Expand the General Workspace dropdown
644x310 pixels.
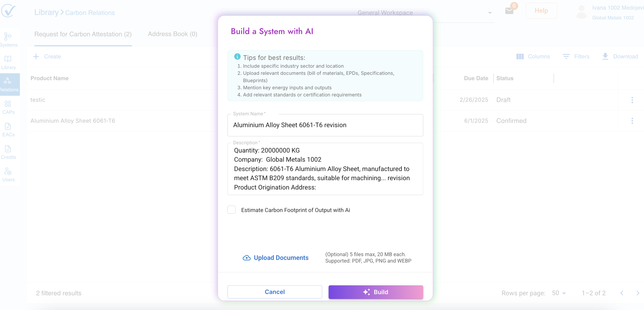click(x=490, y=13)
